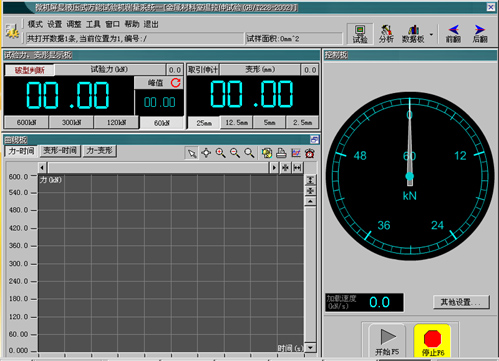499x361 pixels.
Task: Click the zoom in magnifier
Action: 220,153
